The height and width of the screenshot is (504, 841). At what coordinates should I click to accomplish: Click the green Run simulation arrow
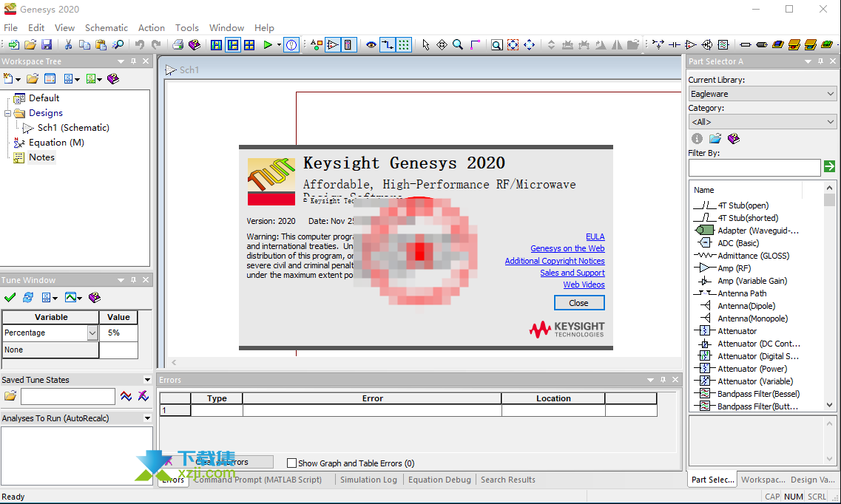point(268,45)
